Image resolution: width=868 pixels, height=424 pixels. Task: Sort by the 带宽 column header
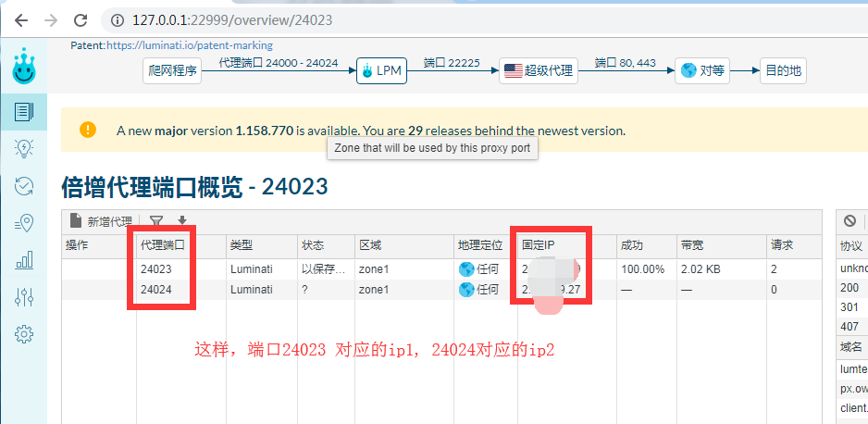point(722,245)
